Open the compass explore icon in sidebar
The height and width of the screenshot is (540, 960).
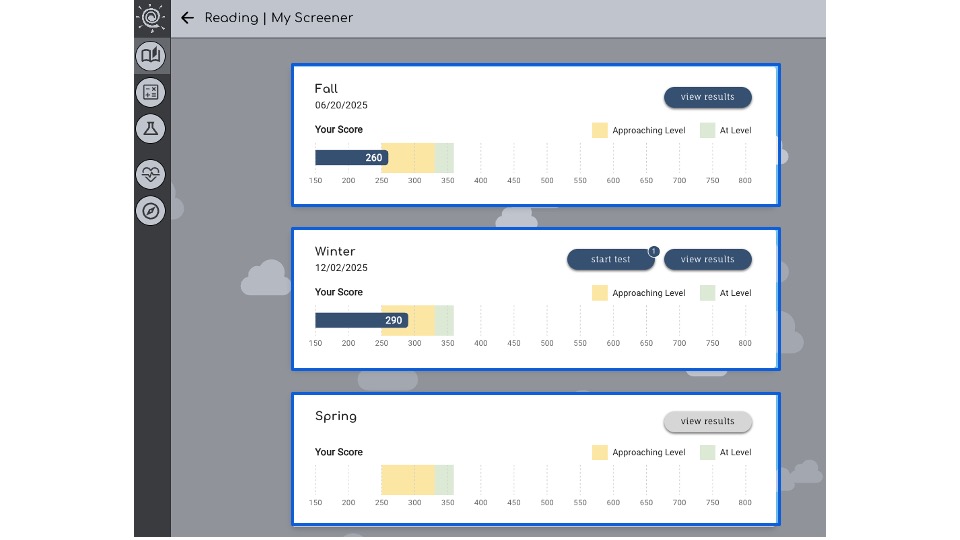point(151,211)
